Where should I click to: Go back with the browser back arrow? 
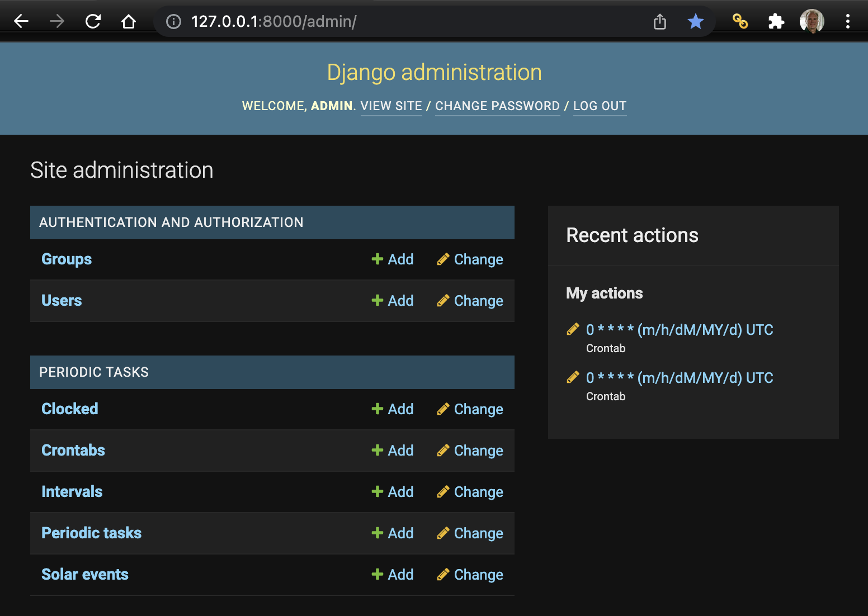[x=21, y=21]
